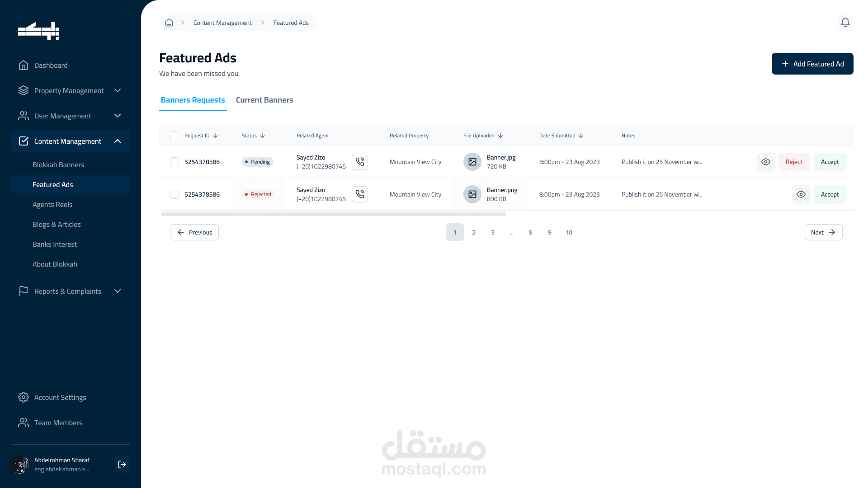Click the home breadcrumb icon
Image resolution: width=868 pixels, height=488 pixels.
[x=169, y=23]
